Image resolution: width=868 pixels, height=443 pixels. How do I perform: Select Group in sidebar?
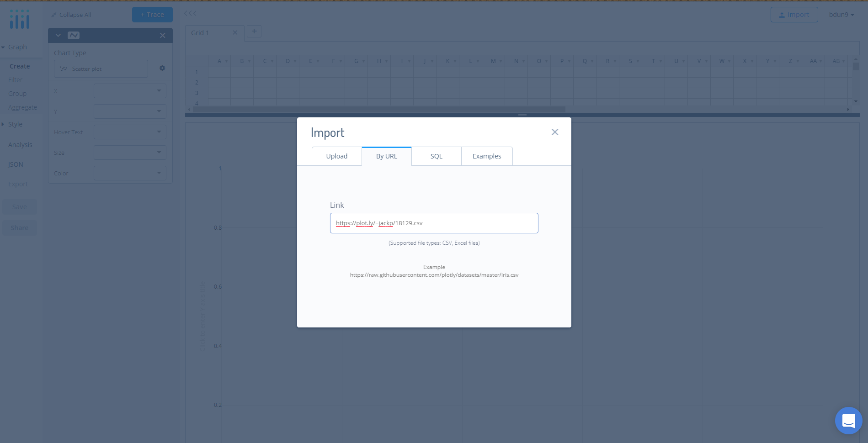pos(17,94)
